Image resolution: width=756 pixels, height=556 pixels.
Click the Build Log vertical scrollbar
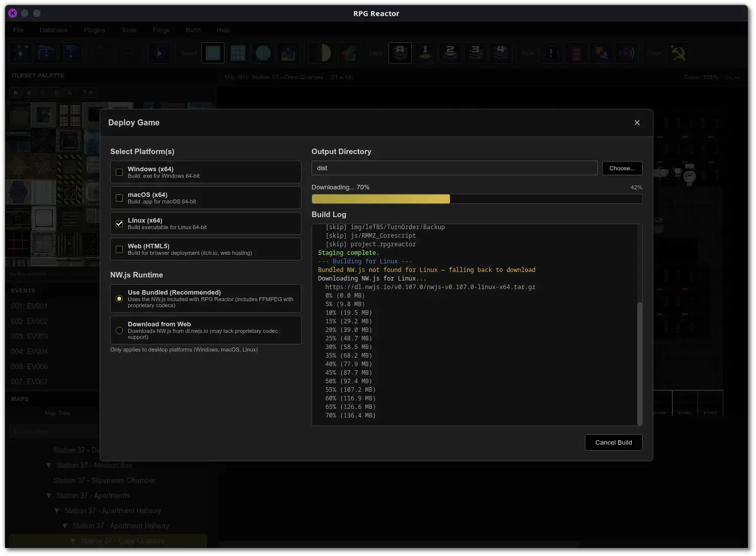(x=640, y=364)
